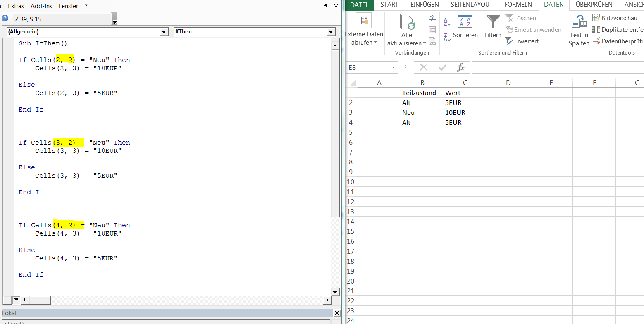The width and height of the screenshot is (644, 324).
Task: Click the Filtern funnel icon
Action: tap(493, 22)
